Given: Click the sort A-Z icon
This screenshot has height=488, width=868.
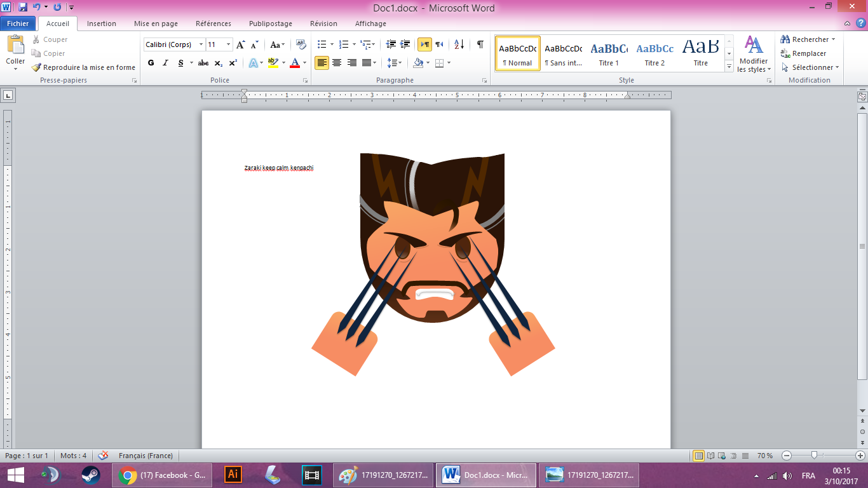Looking at the screenshot, I should point(459,44).
